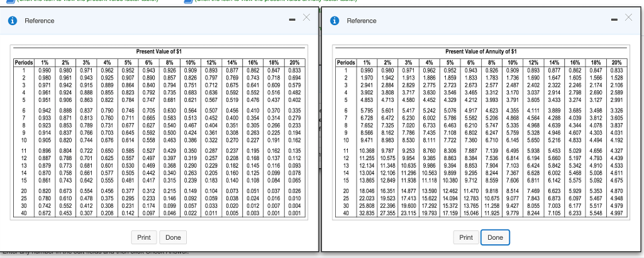Close the right Present Value of Annuity dialog

tap(628, 17)
